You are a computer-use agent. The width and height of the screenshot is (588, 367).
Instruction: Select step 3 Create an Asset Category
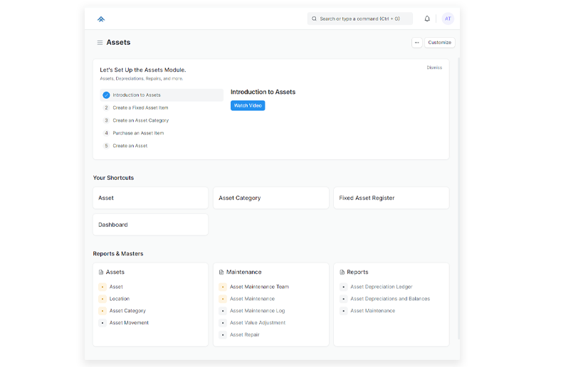pos(140,121)
